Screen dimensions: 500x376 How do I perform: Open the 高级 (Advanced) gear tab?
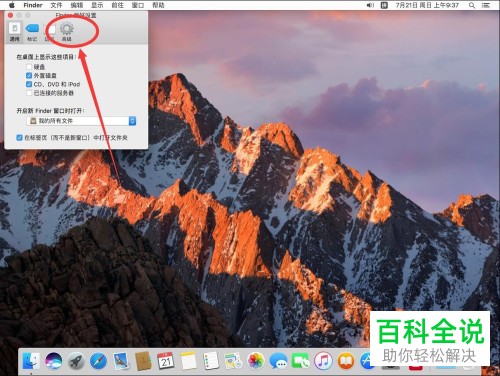pos(67,32)
